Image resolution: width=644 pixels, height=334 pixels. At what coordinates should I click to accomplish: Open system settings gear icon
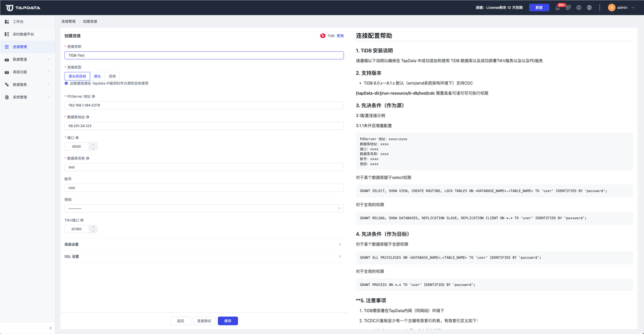579,8
